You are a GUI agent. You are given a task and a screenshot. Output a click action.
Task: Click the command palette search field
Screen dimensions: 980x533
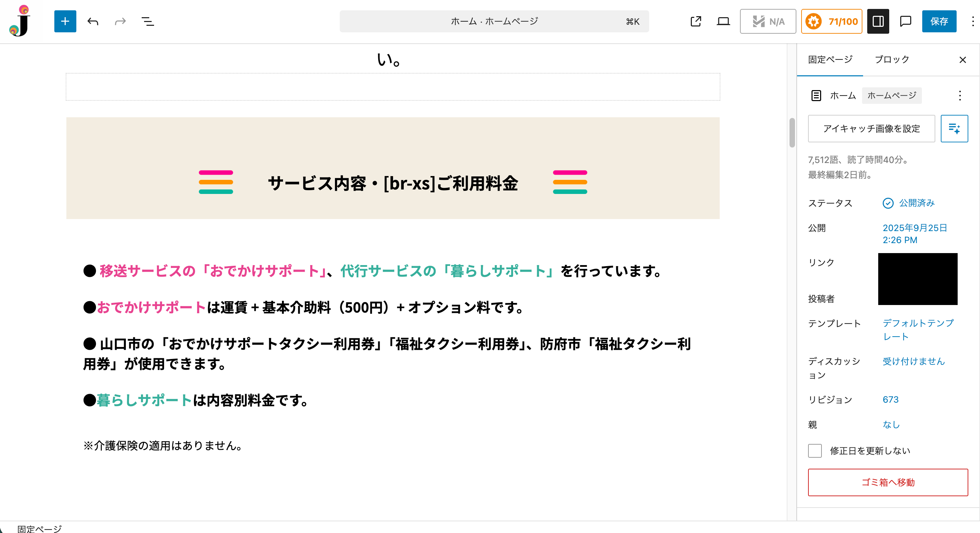(494, 21)
